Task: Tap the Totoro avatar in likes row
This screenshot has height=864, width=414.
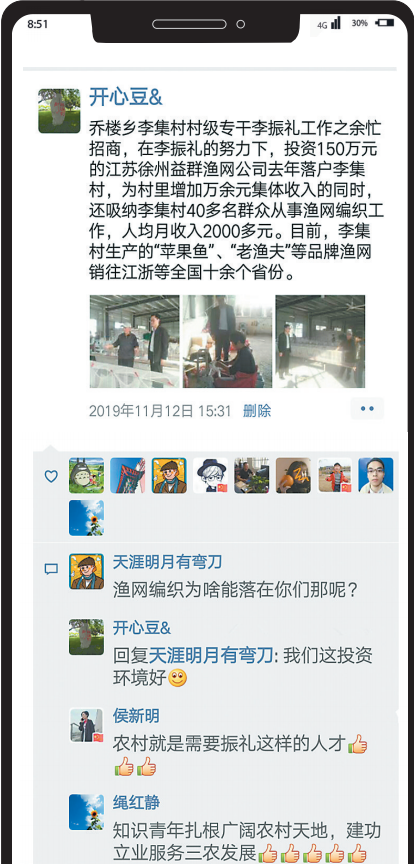Action: pos(87,475)
